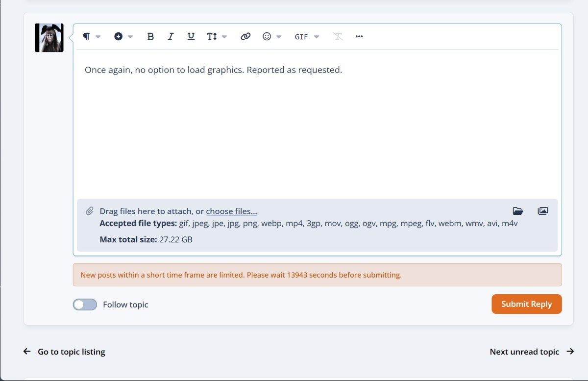Click the clear formatting icon

coord(338,36)
